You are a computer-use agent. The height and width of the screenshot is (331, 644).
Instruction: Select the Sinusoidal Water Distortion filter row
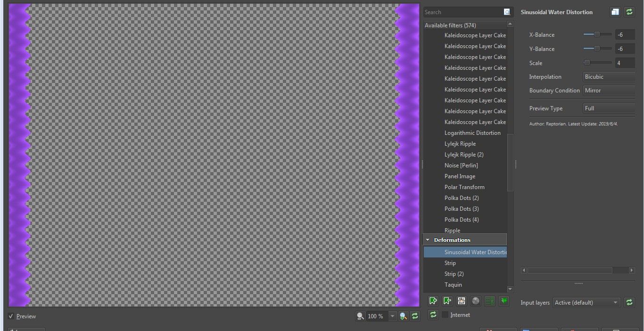click(x=465, y=252)
